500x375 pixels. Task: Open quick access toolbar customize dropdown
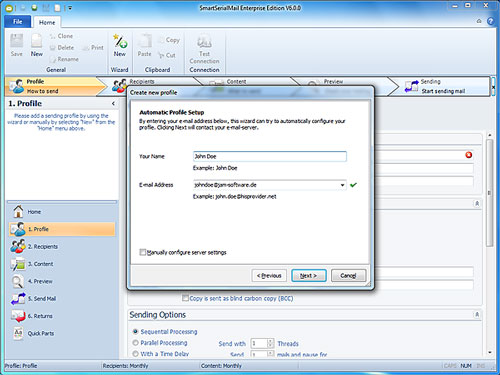point(70,8)
